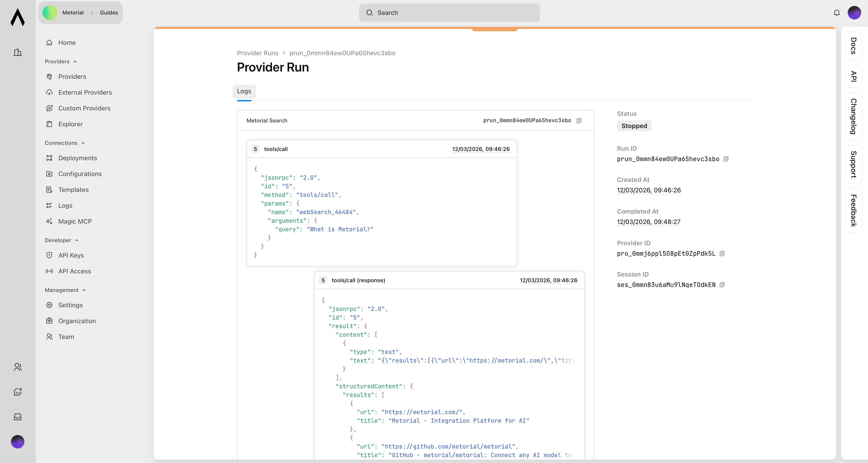Copy the Provider ID value
This screenshot has height=463, width=868.
point(722,254)
